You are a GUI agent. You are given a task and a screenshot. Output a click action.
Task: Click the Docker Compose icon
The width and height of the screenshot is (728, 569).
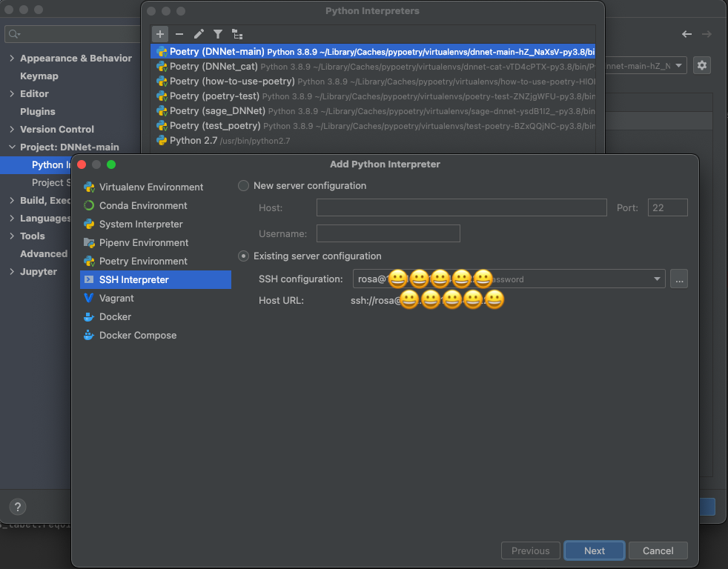point(89,335)
